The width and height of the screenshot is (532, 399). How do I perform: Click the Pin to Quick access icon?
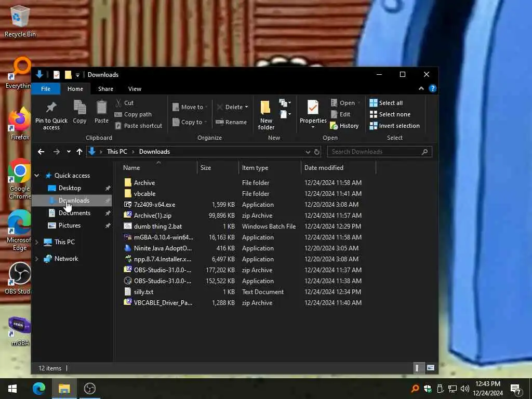point(51,115)
